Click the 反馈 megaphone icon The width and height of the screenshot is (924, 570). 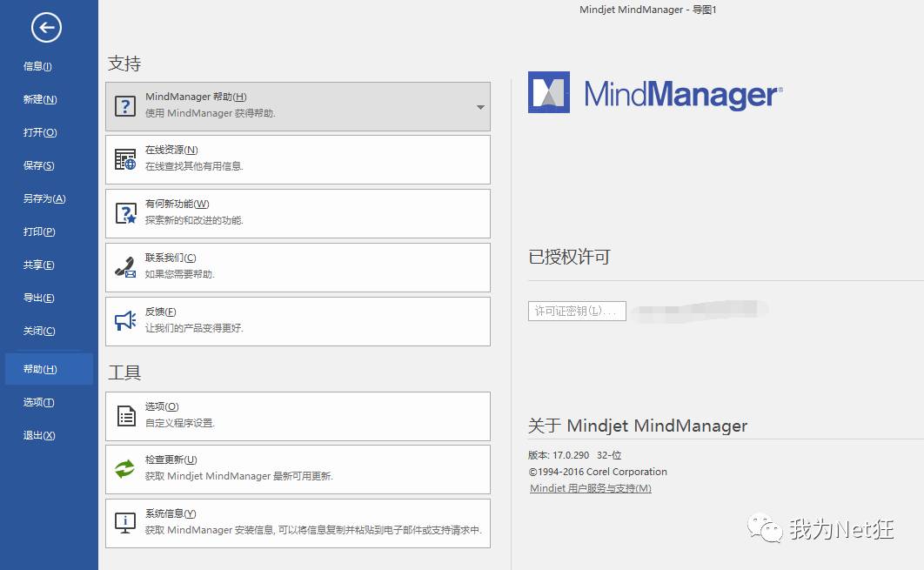click(x=125, y=321)
